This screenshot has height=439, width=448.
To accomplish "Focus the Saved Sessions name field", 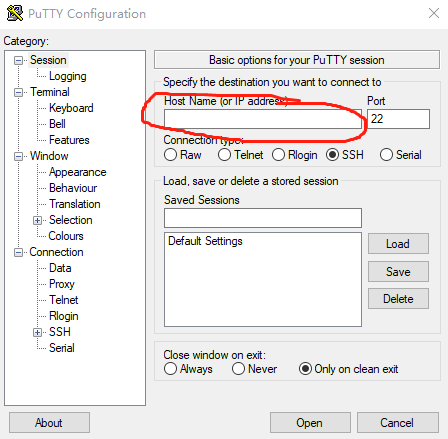I will click(x=263, y=218).
